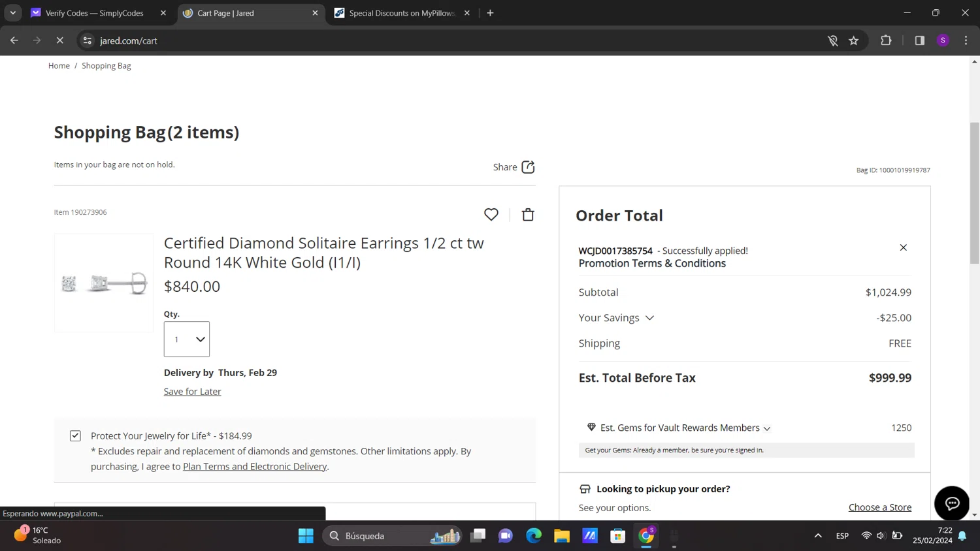Click the Bag ID: 10001019919787 text
980x551 pixels.
[893, 170]
